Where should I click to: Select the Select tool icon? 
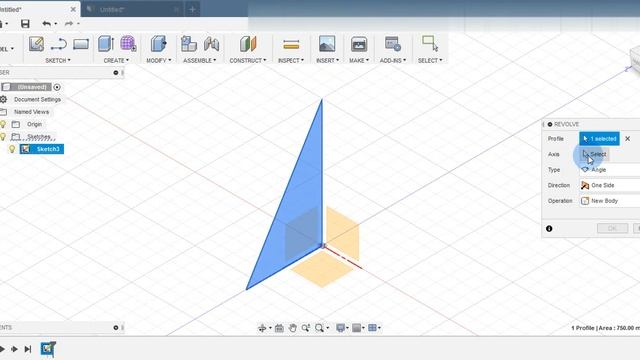430,43
